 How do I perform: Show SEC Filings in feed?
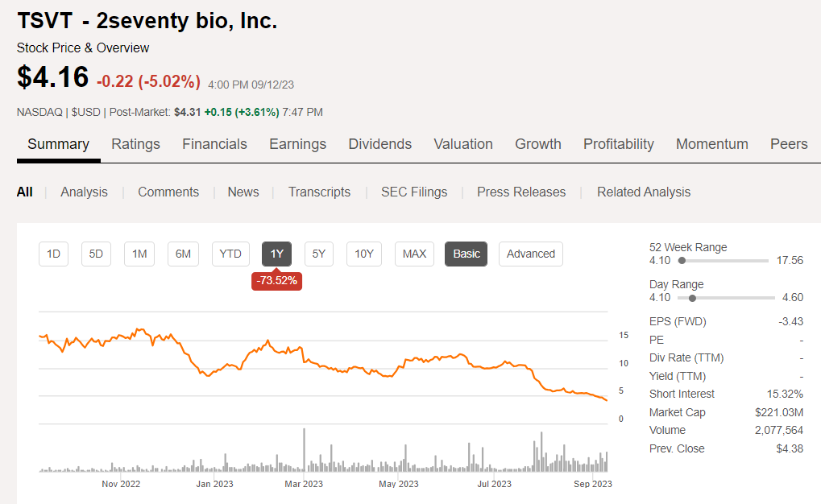414,192
